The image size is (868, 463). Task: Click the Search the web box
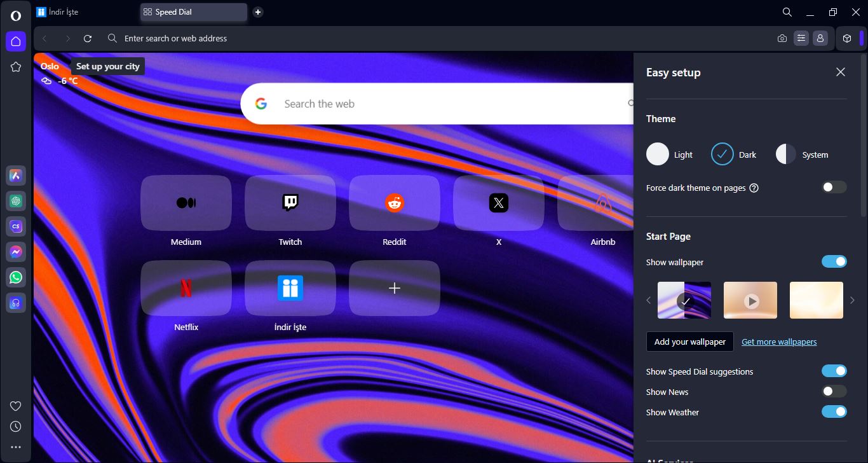point(437,104)
